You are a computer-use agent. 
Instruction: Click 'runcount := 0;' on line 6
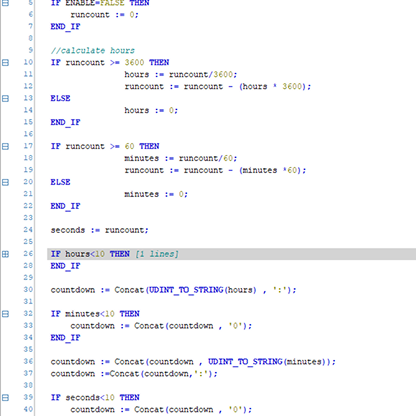[104, 15]
